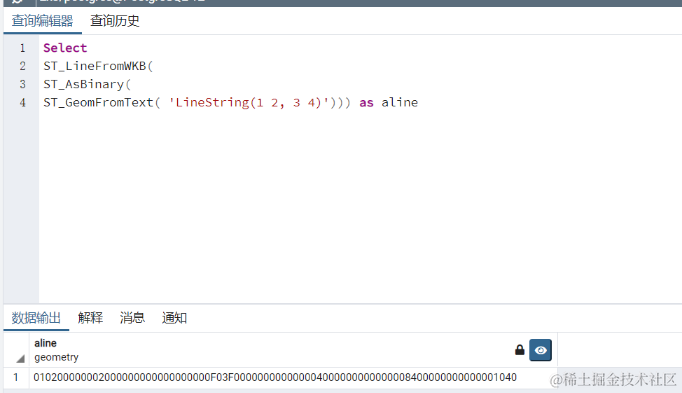Click the 'LineString(1 2, 3 4)' string literal
This screenshot has width=682, height=393.
[249, 103]
